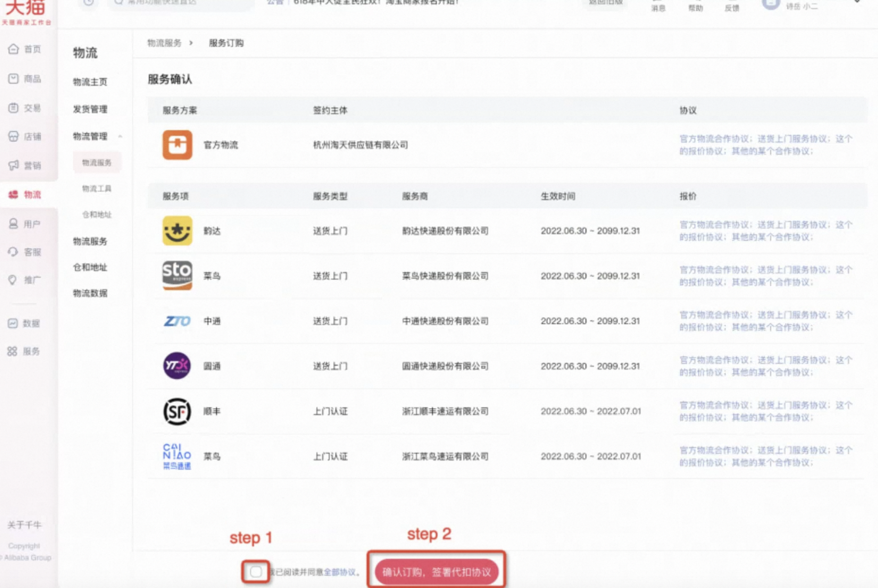Open 官方物流合作协议 link in 圆通 row
Viewport: 878px width, 588px height.
click(x=714, y=360)
